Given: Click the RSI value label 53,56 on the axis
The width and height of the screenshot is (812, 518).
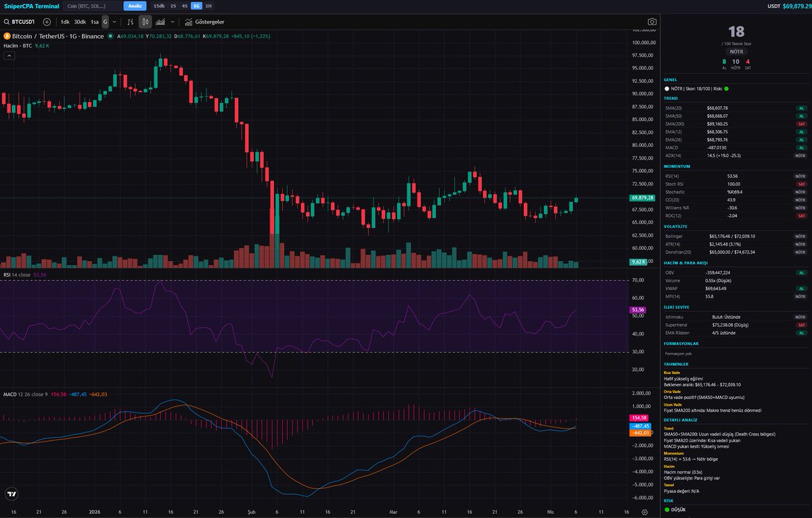Looking at the screenshot, I should (x=638, y=310).
